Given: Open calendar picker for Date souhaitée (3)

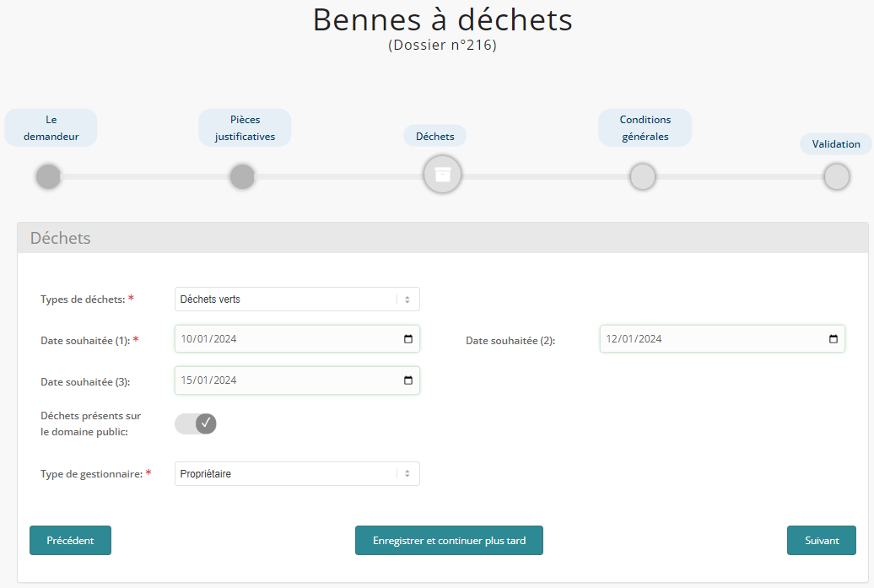Looking at the screenshot, I should coord(408,380).
